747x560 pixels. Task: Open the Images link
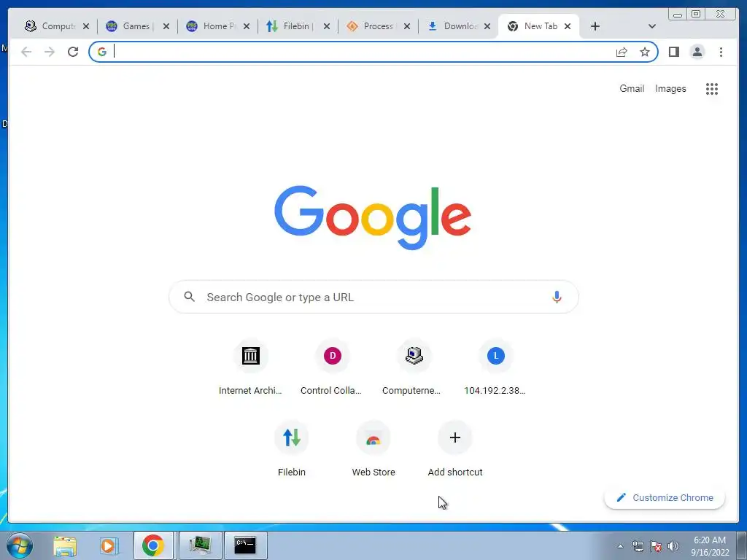tap(670, 88)
